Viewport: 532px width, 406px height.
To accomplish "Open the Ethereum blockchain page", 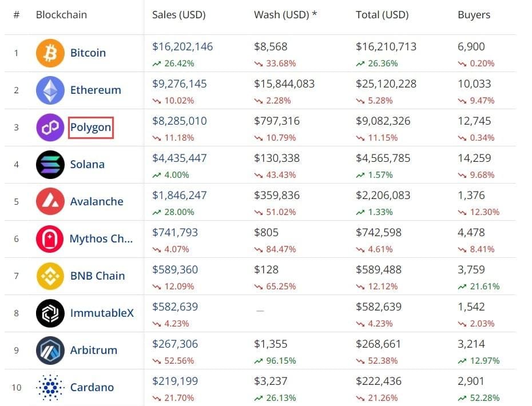I will [96, 90].
